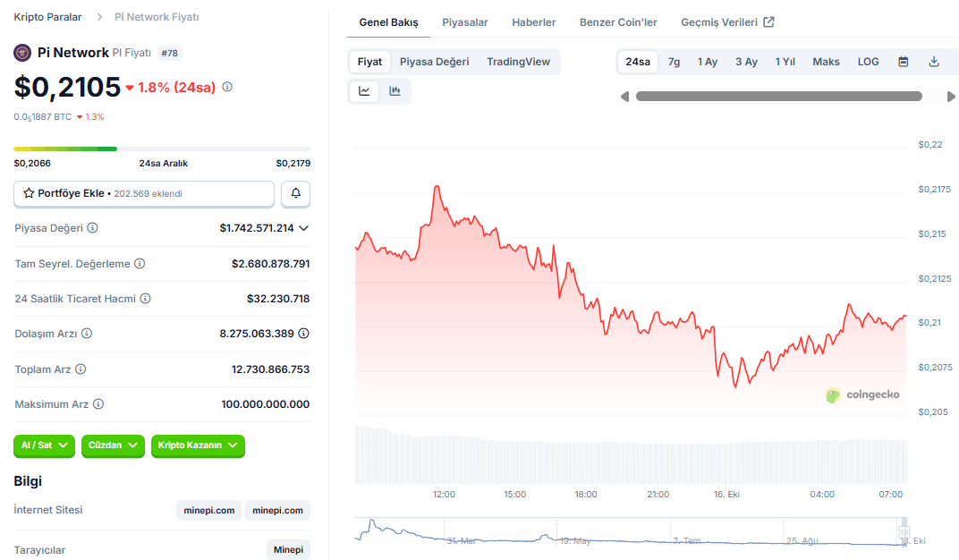Image resolution: width=959 pixels, height=560 pixels.
Task: Click info icon beside 24sa price change
Action: 227,87
